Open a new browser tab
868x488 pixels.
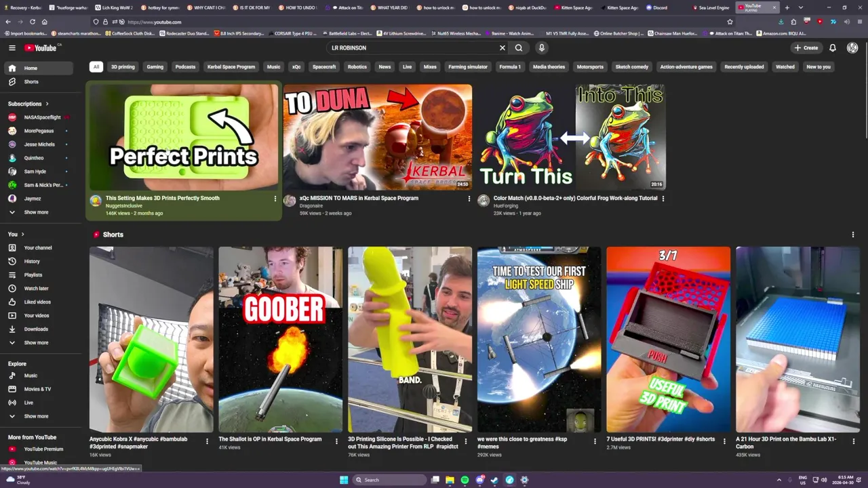tap(787, 7)
